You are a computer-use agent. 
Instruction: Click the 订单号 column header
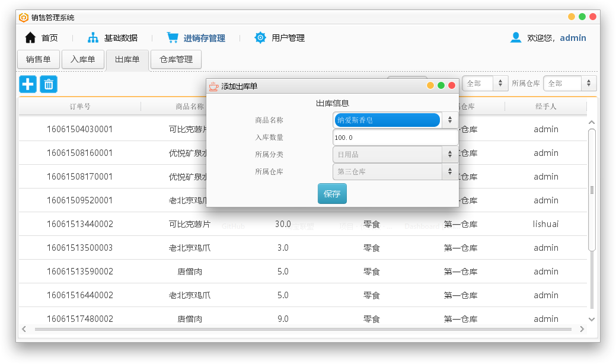(80, 106)
